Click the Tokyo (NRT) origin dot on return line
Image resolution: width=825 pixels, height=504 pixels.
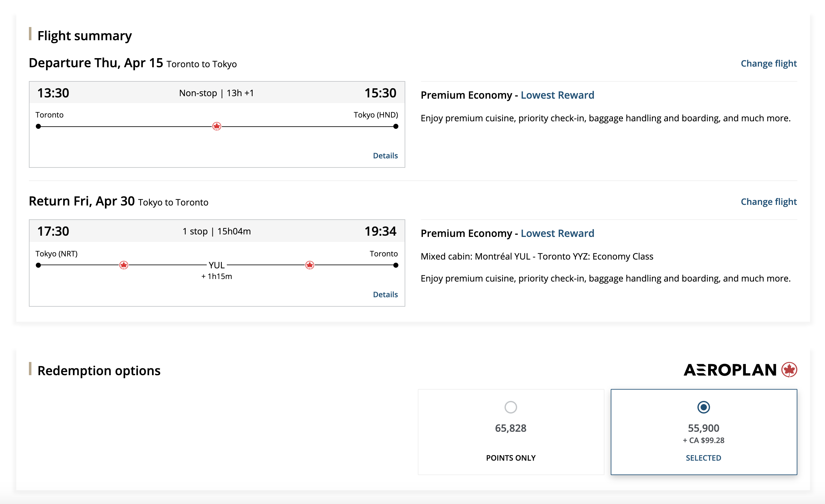(x=39, y=265)
